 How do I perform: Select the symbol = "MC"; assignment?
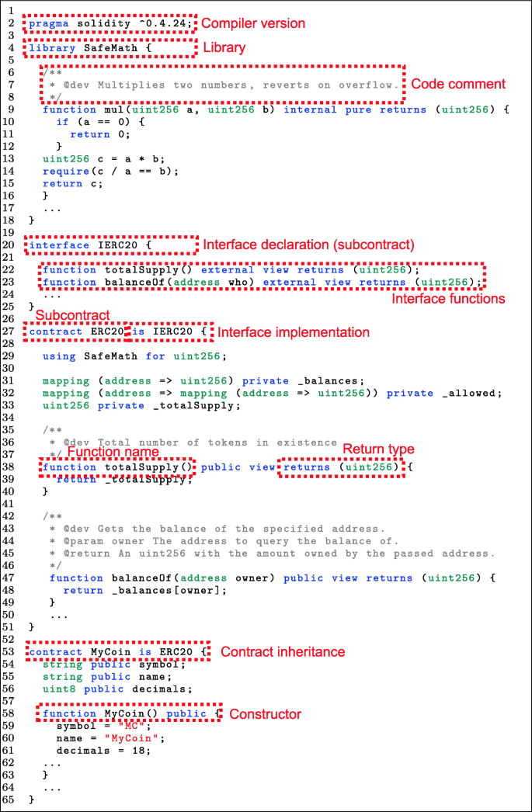103,726
